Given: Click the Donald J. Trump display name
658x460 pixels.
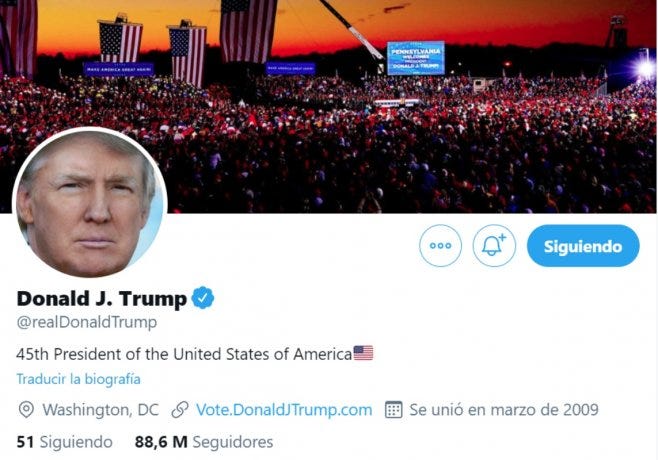Looking at the screenshot, I should click(x=102, y=298).
